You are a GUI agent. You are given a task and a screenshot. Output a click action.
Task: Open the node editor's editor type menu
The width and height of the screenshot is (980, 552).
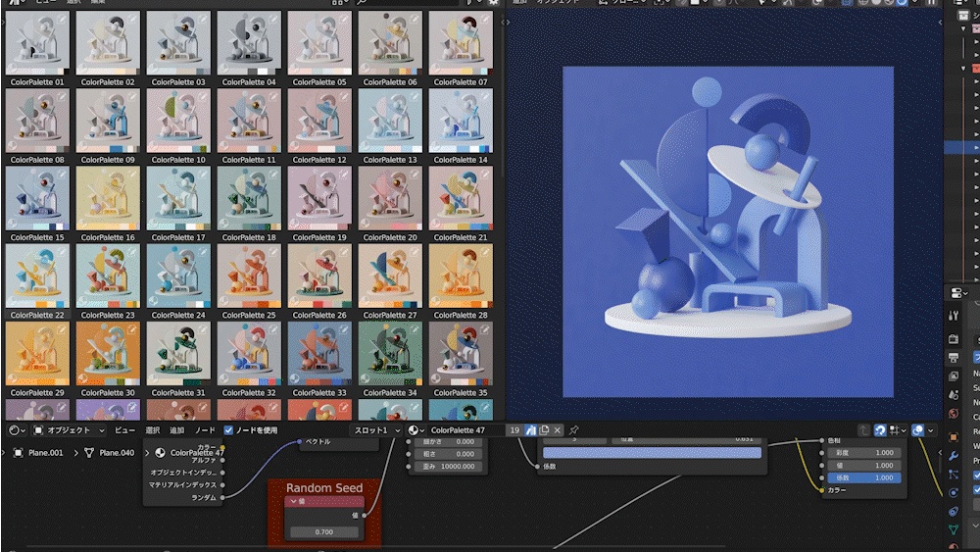coord(17,430)
